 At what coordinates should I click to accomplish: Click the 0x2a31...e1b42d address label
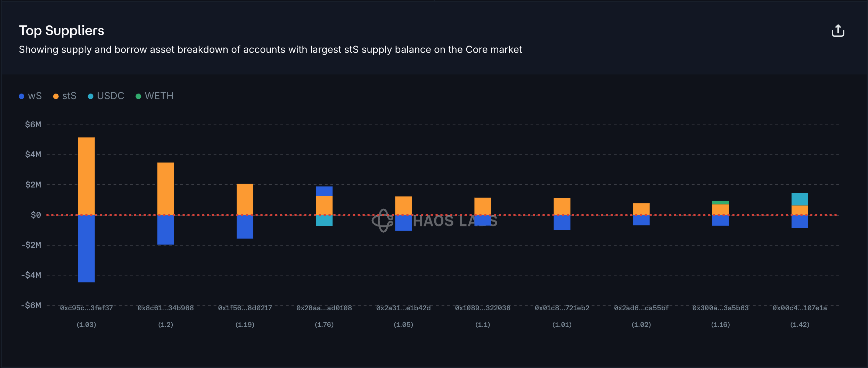pyautogui.click(x=403, y=308)
